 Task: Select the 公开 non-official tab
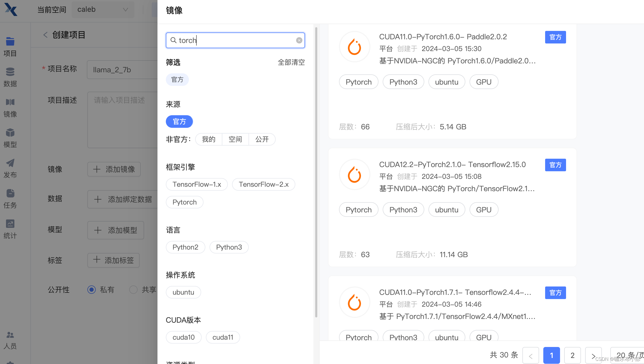[262, 139]
